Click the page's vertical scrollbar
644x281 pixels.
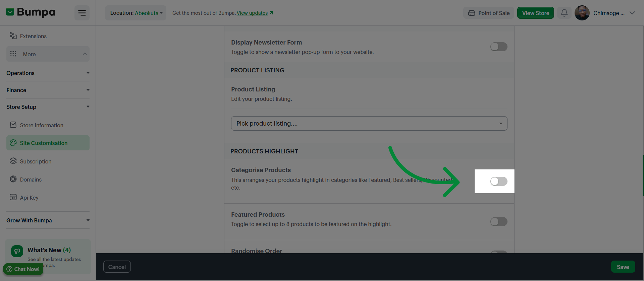(x=643, y=175)
